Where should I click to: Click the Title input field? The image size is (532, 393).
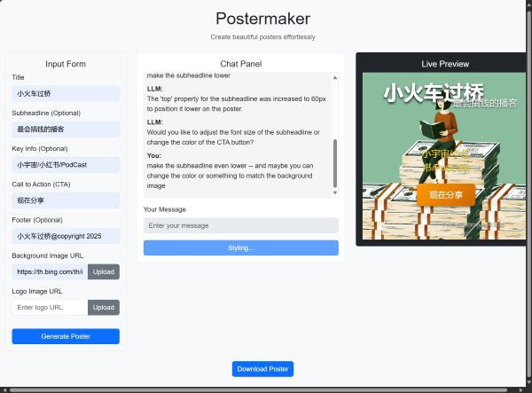66,93
